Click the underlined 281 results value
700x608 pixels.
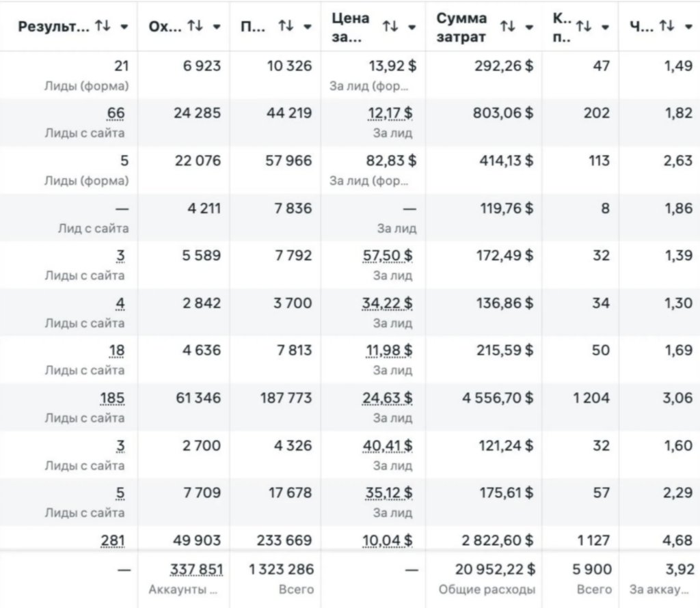113,540
